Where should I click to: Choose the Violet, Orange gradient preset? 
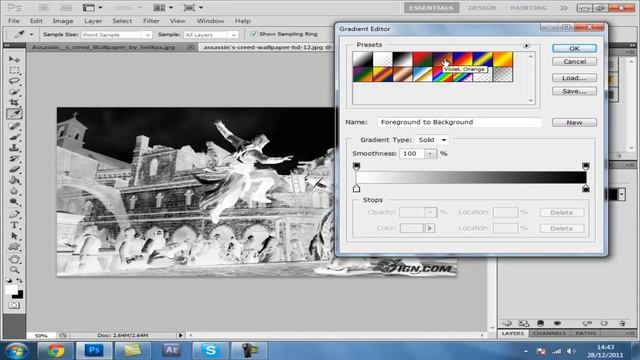(442, 59)
